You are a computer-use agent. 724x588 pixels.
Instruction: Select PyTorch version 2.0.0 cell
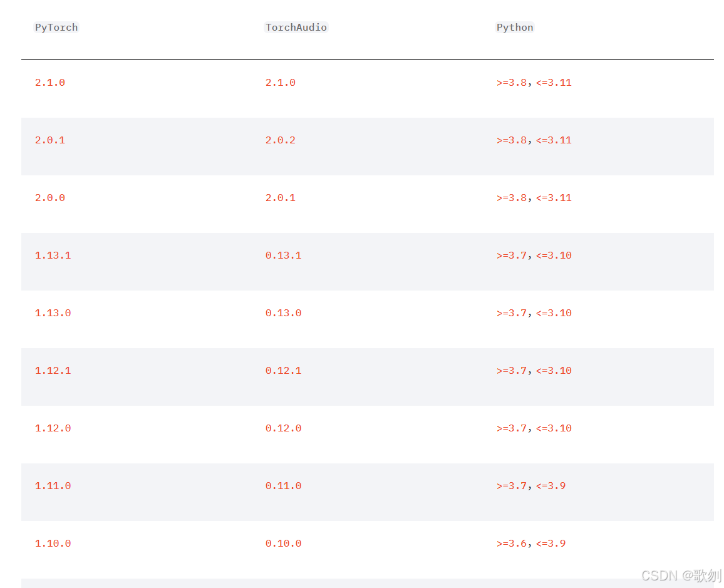50,198
